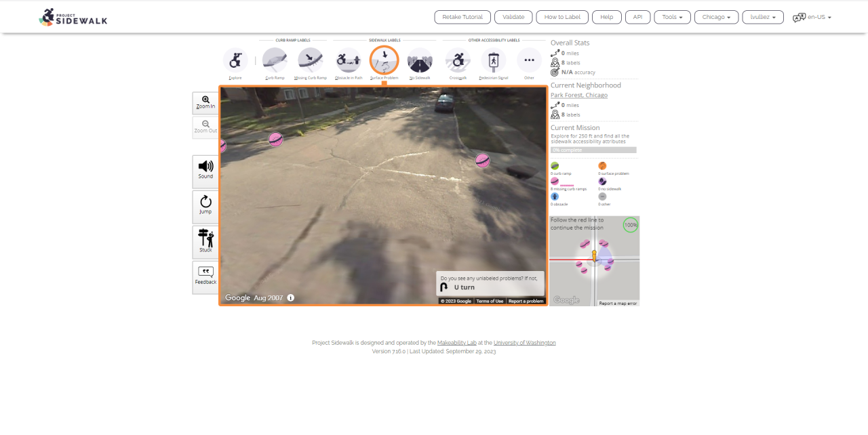Open How to Label
The width and height of the screenshot is (868, 435).
(562, 17)
